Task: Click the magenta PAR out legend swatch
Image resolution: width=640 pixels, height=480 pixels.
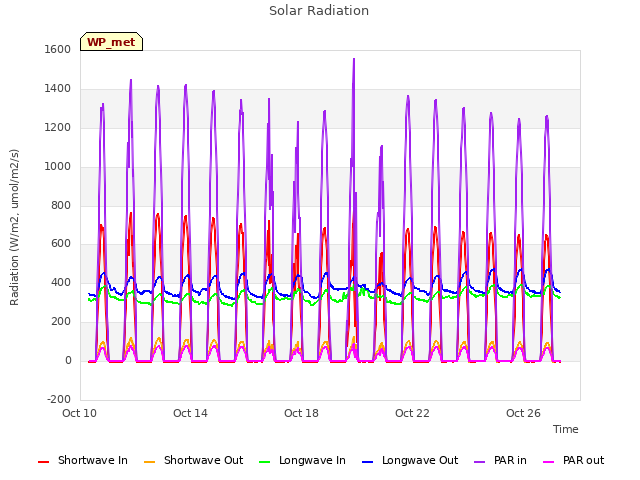Action: 549,462
